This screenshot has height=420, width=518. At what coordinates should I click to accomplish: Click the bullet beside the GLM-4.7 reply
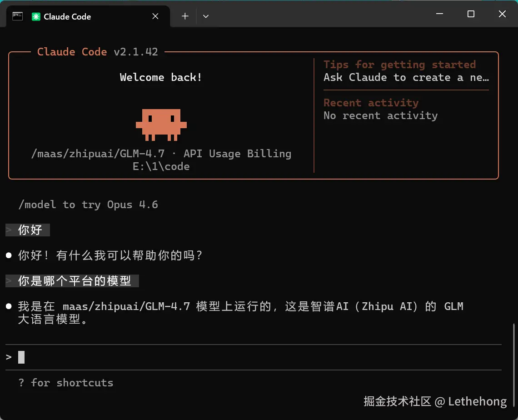click(9, 306)
